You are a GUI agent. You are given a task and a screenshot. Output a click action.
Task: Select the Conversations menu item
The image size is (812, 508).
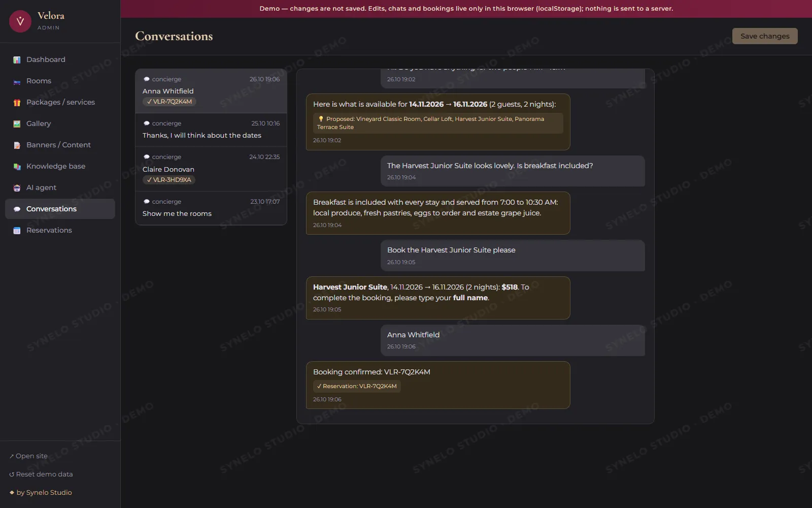tap(60, 209)
